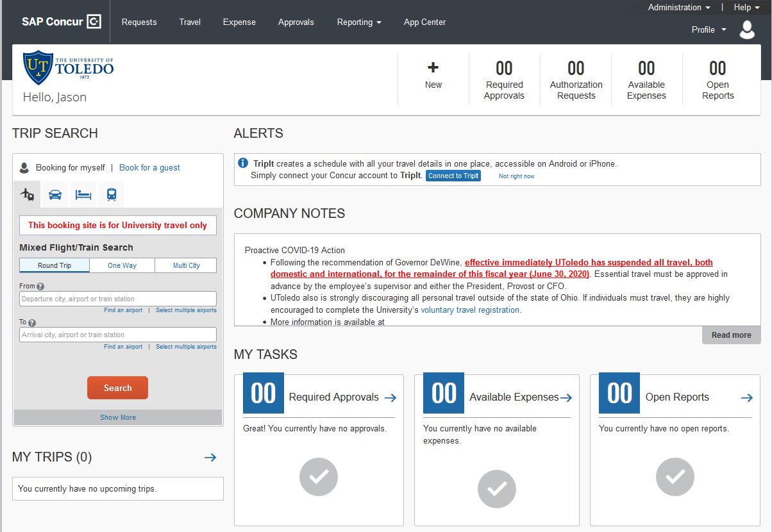Click the Available Expenses blue 00 tile
Image resolution: width=772 pixels, height=532 pixels.
444,394
